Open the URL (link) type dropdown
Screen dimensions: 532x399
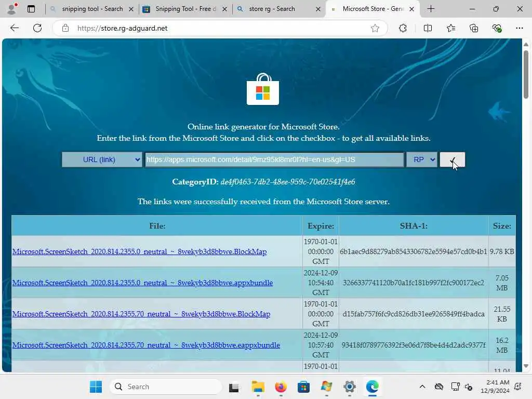[x=102, y=159]
